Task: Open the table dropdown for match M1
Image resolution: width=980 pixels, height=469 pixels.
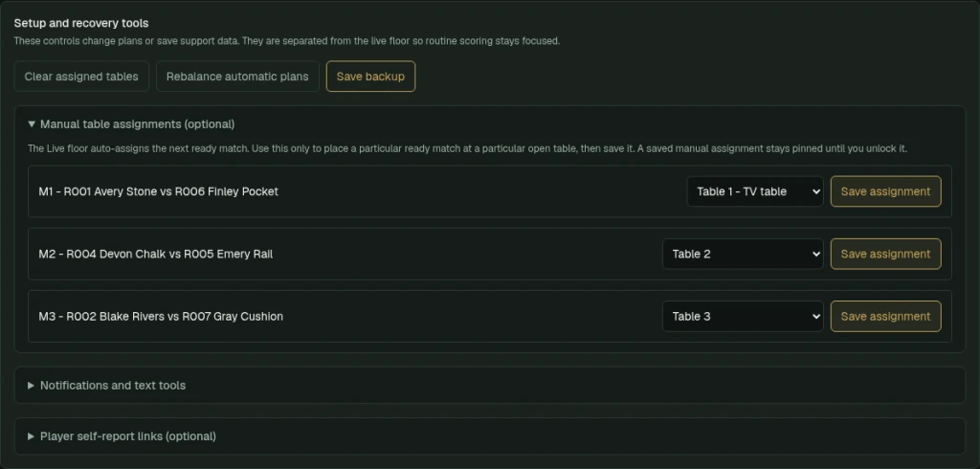Action: coord(755,191)
